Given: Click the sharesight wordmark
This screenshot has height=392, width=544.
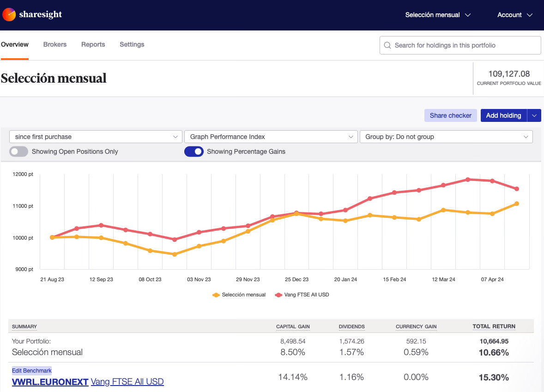Looking at the screenshot, I should coord(41,15).
